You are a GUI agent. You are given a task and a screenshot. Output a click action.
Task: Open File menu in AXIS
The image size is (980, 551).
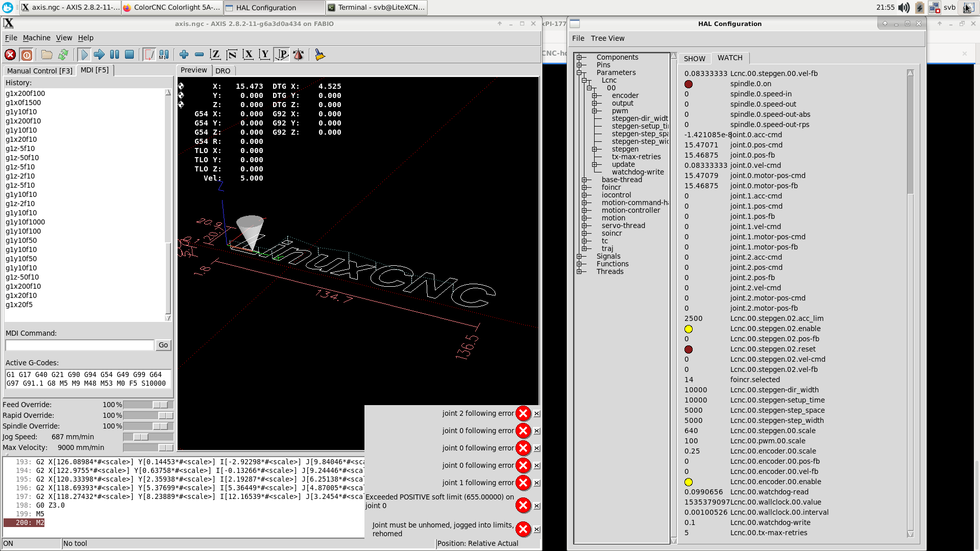coord(11,38)
